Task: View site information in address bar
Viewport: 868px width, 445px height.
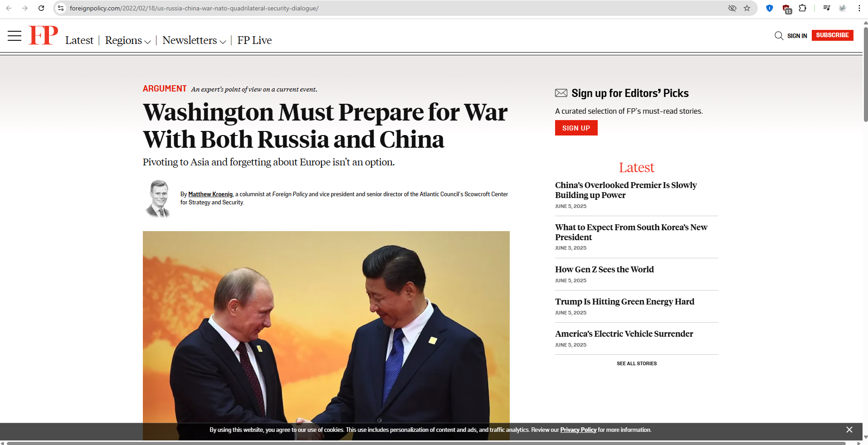Action: [x=61, y=8]
